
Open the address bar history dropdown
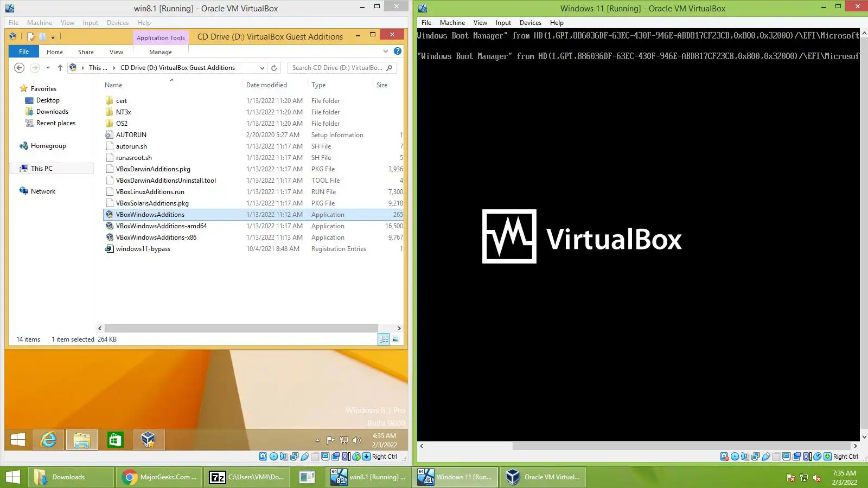click(x=262, y=68)
